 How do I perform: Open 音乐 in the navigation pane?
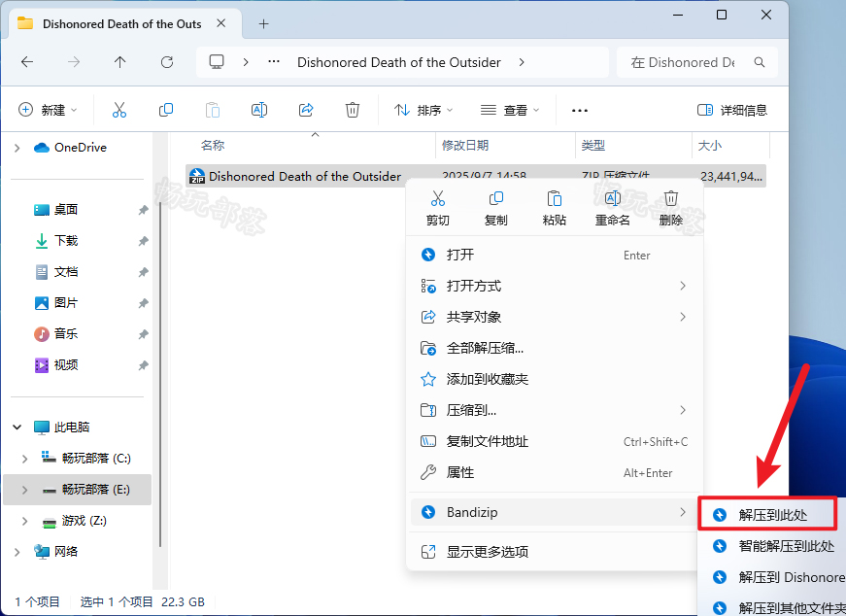click(56, 334)
